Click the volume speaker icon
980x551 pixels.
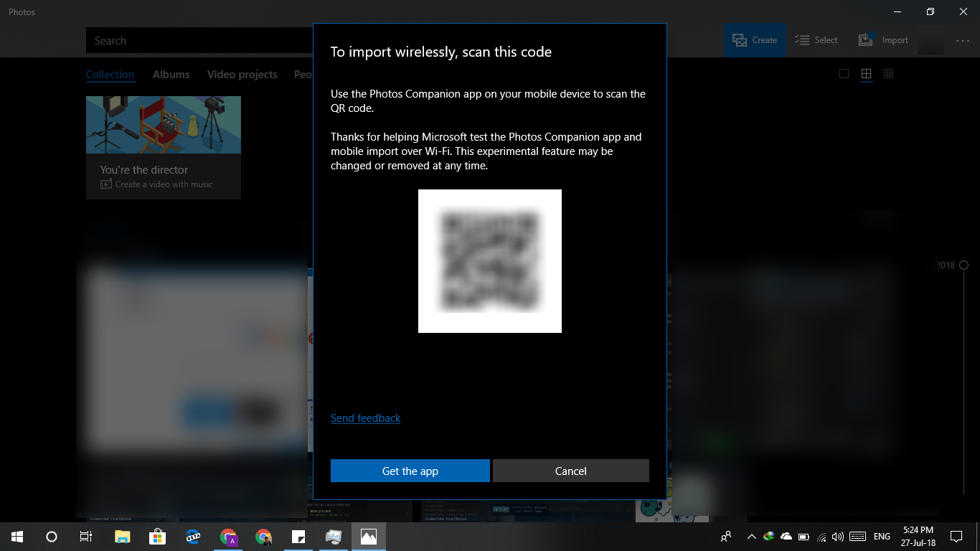[x=837, y=537]
